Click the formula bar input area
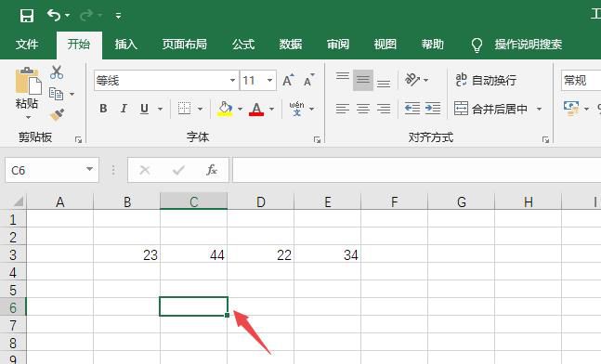Image resolution: width=601 pixels, height=364 pixels. 417,170
